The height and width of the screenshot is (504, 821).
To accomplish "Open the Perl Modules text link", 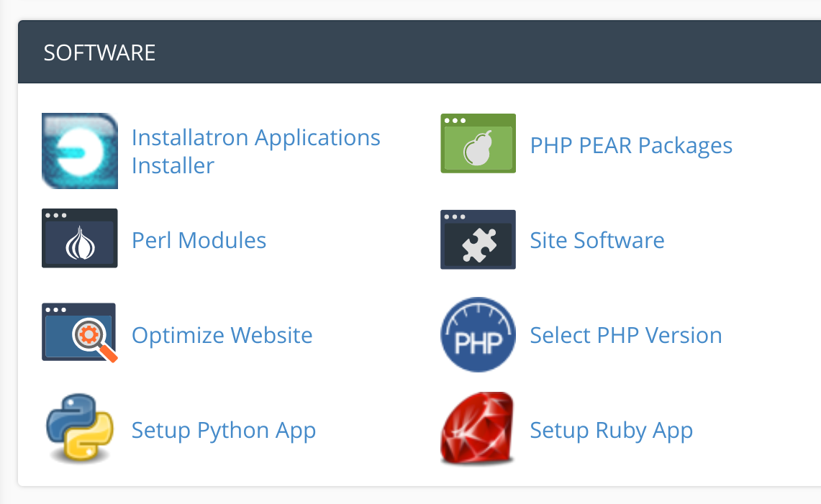I will click(x=199, y=240).
